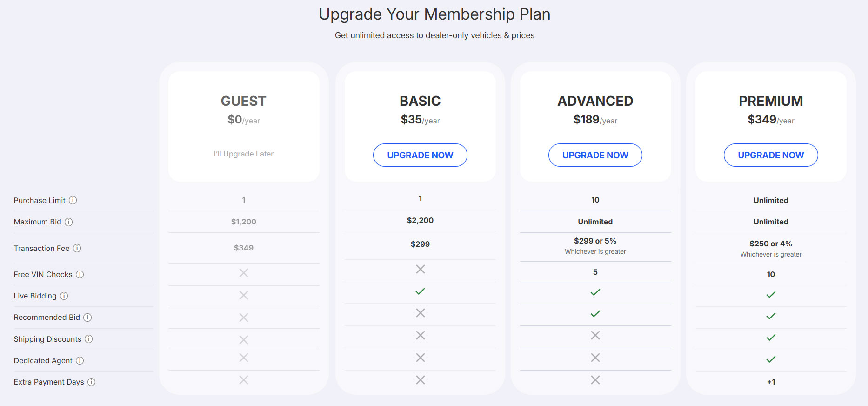The height and width of the screenshot is (406, 868).
Task: Click the Purchase Limit info icon
Action: pyautogui.click(x=73, y=200)
